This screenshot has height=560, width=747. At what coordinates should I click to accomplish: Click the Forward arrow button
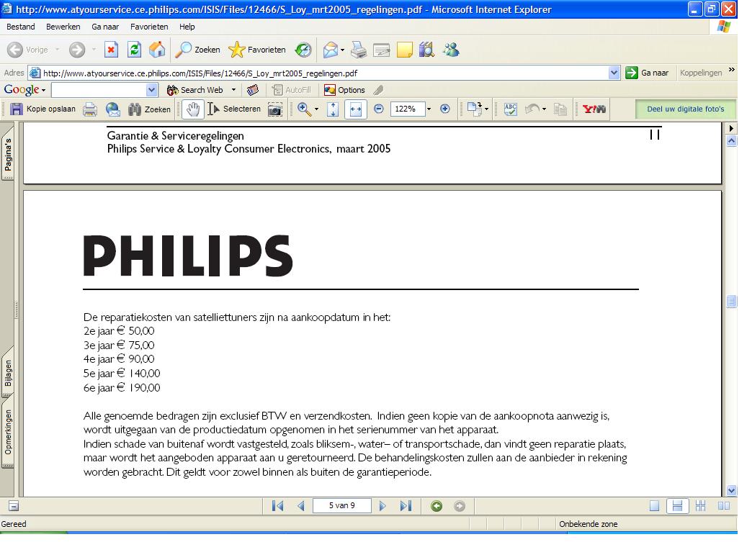tap(76, 50)
